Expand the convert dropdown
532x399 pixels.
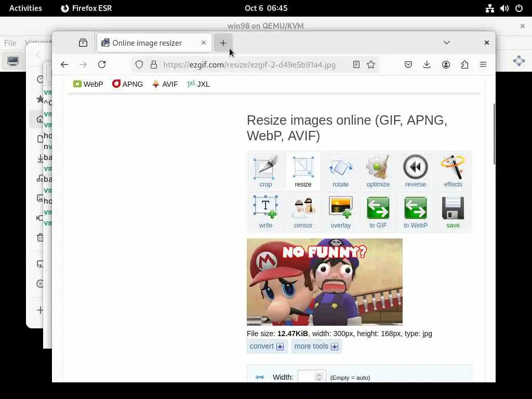point(267,346)
